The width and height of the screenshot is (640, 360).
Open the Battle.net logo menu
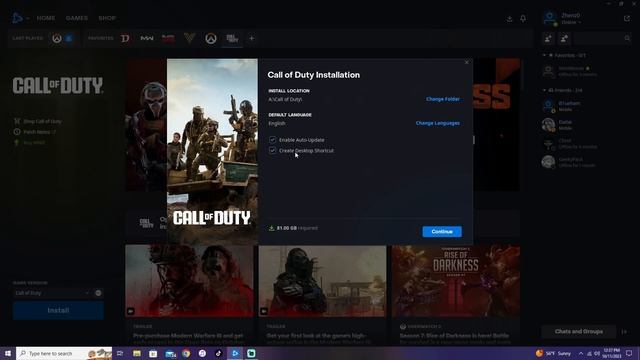pos(19,18)
